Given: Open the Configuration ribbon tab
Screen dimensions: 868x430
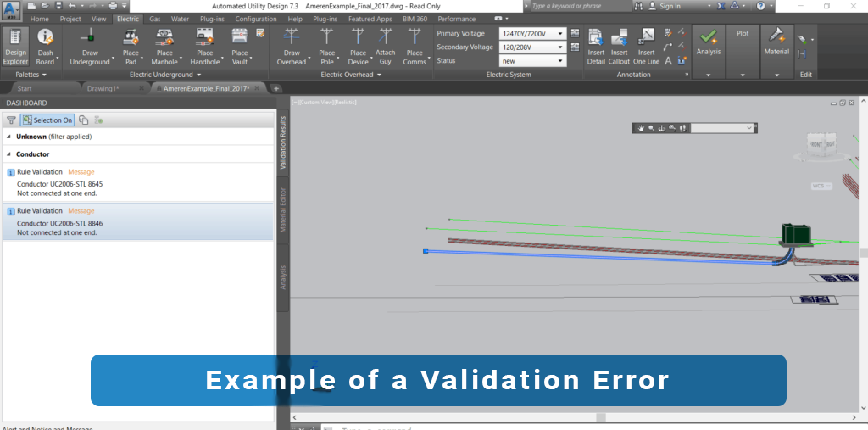Looking at the screenshot, I should 256,19.
